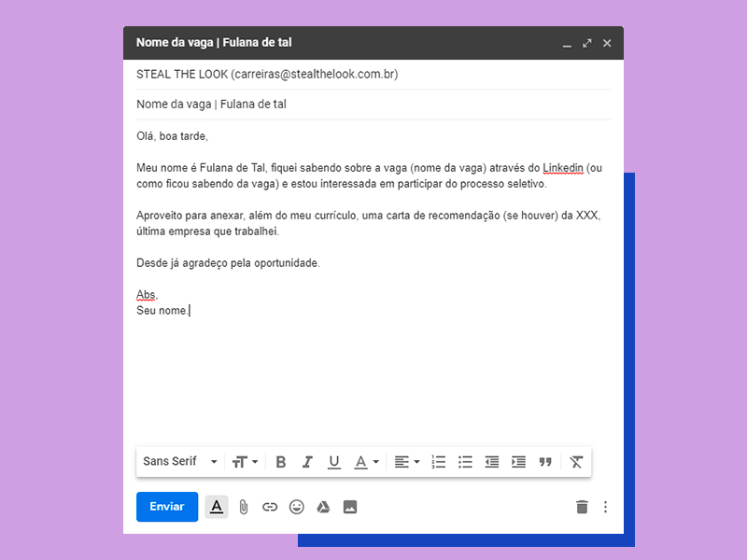Toggle bold formatting
This screenshot has height=560, width=747.
coord(281,461)
